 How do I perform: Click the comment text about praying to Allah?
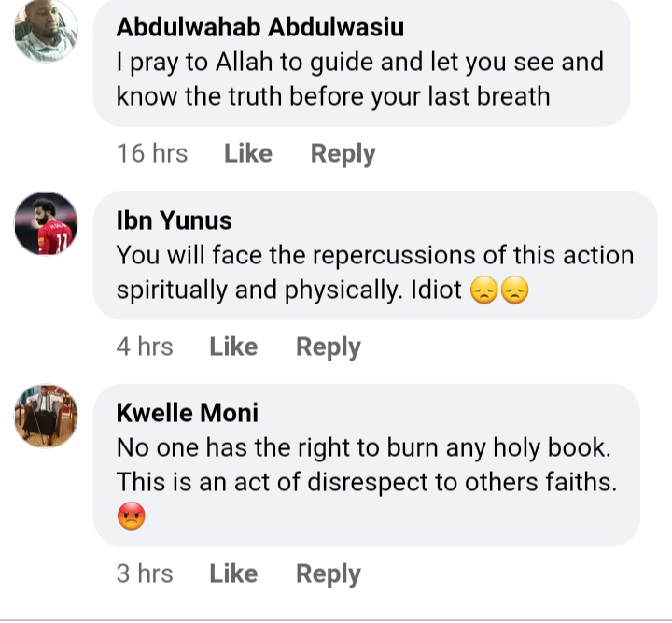point(359,79)
